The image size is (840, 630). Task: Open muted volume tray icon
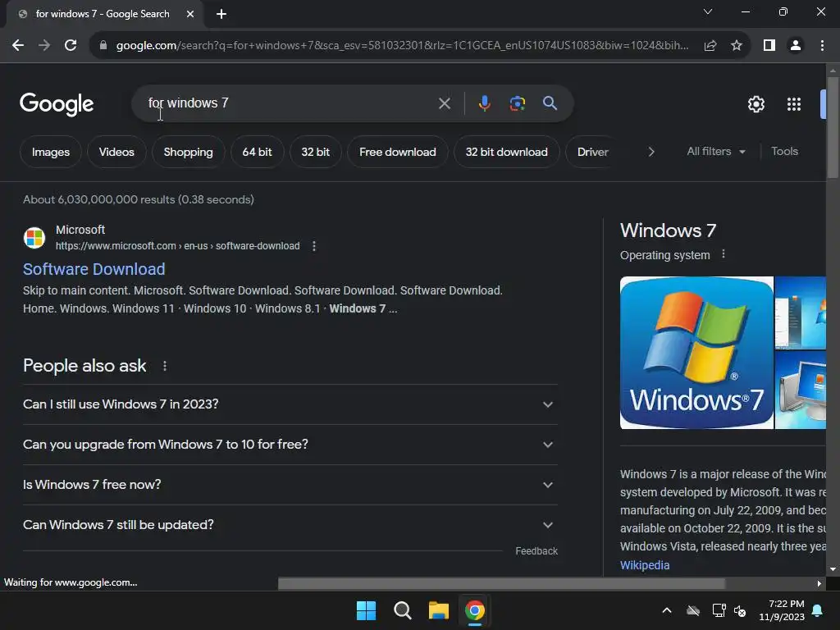(740, 610)
